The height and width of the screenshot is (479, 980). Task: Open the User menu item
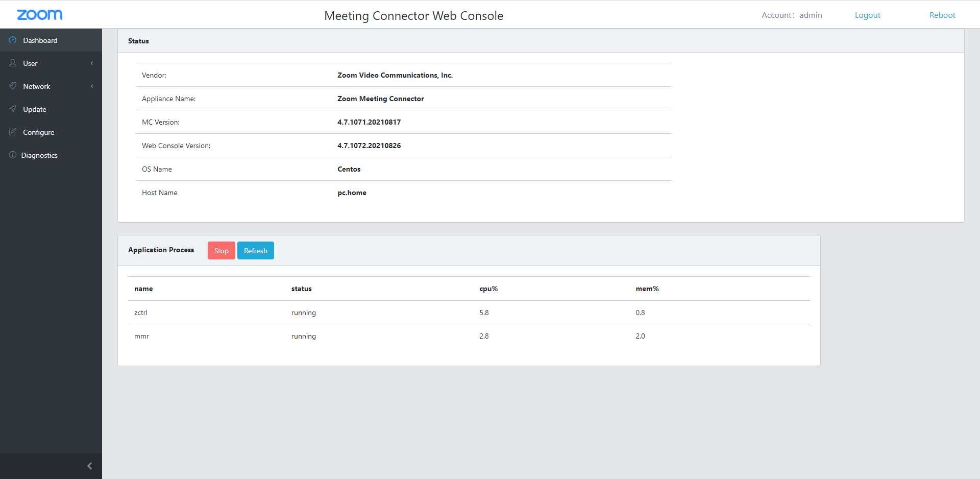(51, 63)
